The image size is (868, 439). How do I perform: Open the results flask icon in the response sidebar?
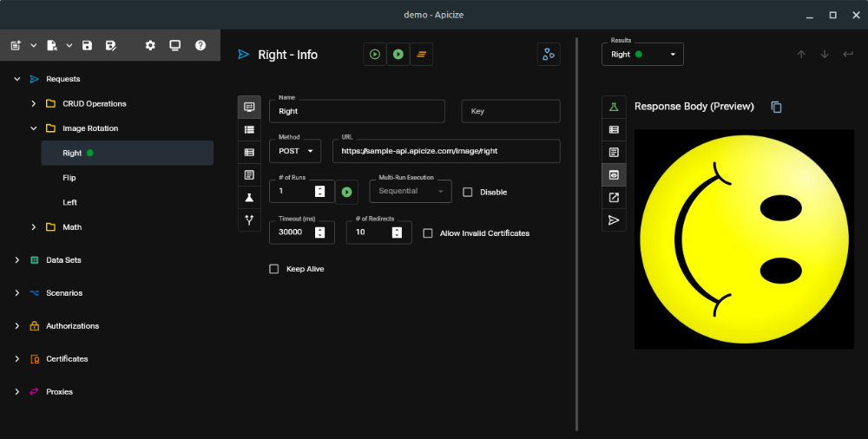click(x=614, y=107)
